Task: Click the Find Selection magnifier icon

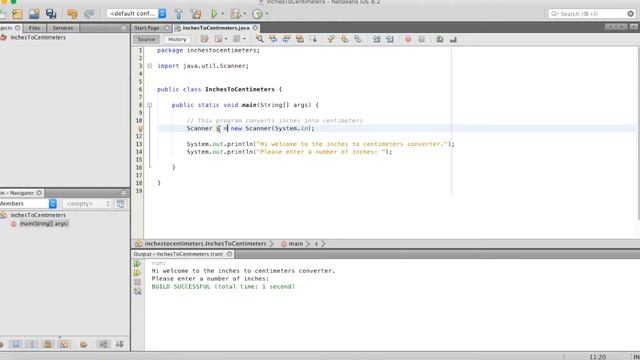Action: coord(260,39)
